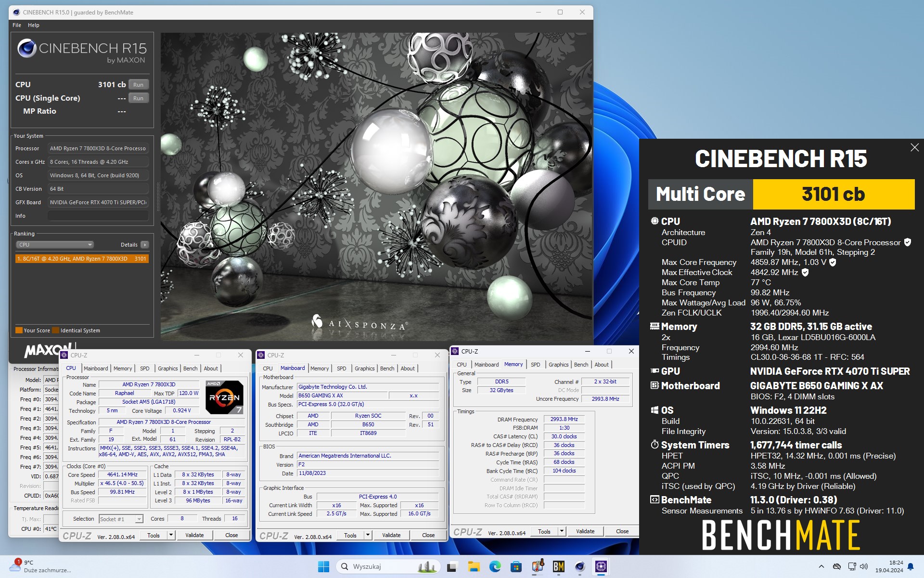The width and height of the screenshot is (924, 578).
Task: Click Tools button in right CPU-Z
Action: pyautogui.click(x=544, y=531)
